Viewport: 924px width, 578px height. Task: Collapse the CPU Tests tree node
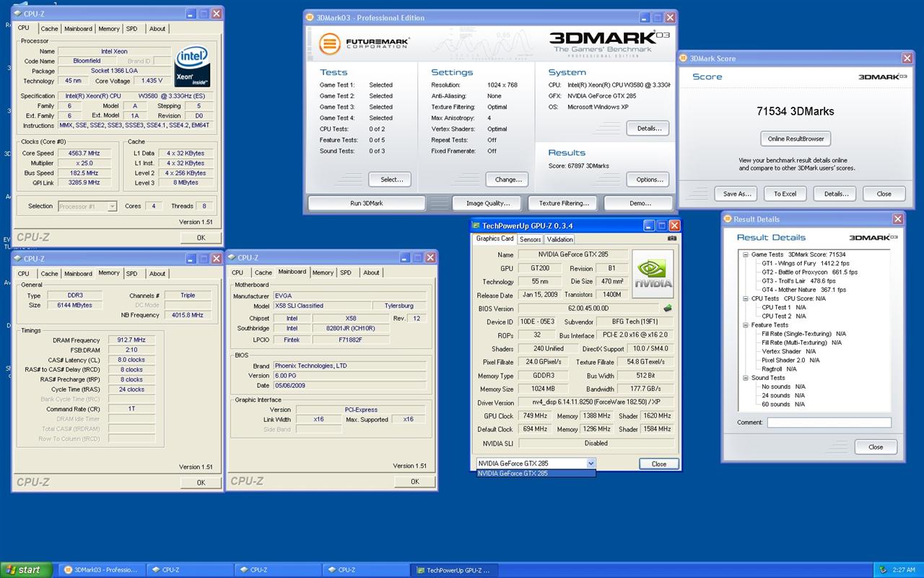pyautogui.click(x=744, y=299)
